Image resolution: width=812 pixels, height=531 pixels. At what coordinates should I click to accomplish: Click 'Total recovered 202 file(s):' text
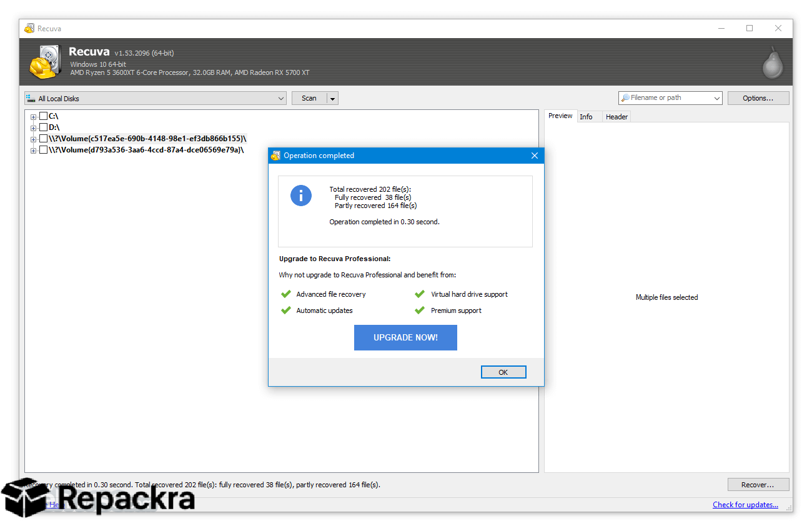(370, 189)
